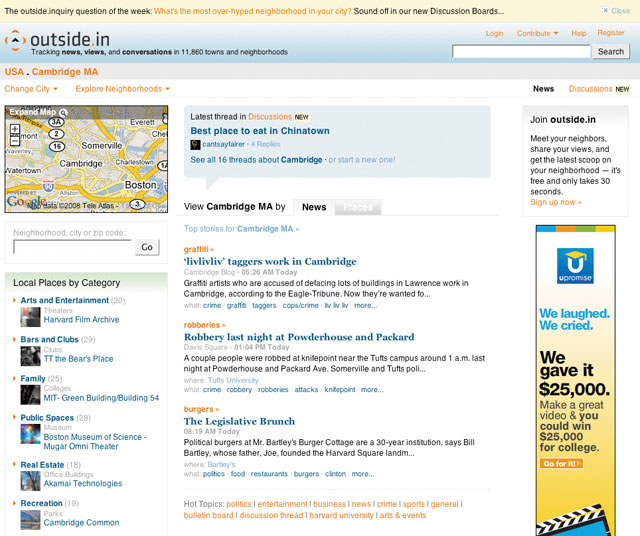Click the Login link
This screenshot has width=640, height=536.
click(x=494, y=33)
